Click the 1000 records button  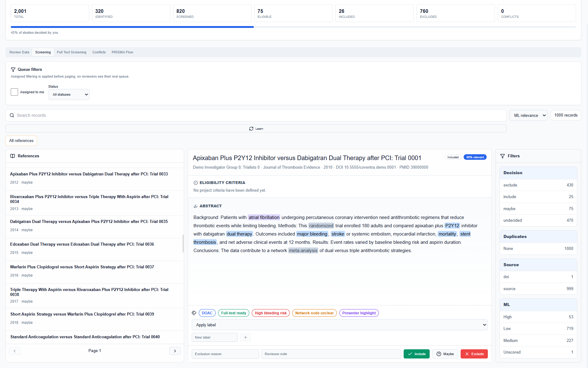[566, 115]
